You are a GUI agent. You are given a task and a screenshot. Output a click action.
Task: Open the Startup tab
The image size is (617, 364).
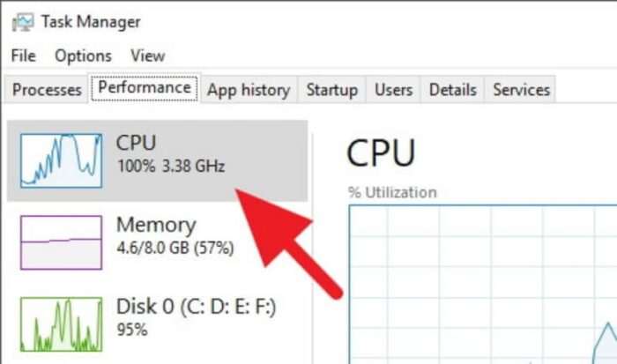pyautogui.click(x=332, y=90)
